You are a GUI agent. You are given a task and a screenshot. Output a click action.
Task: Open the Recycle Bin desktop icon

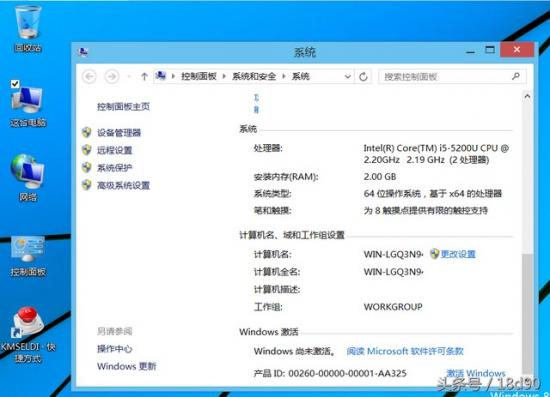(28, 29)
